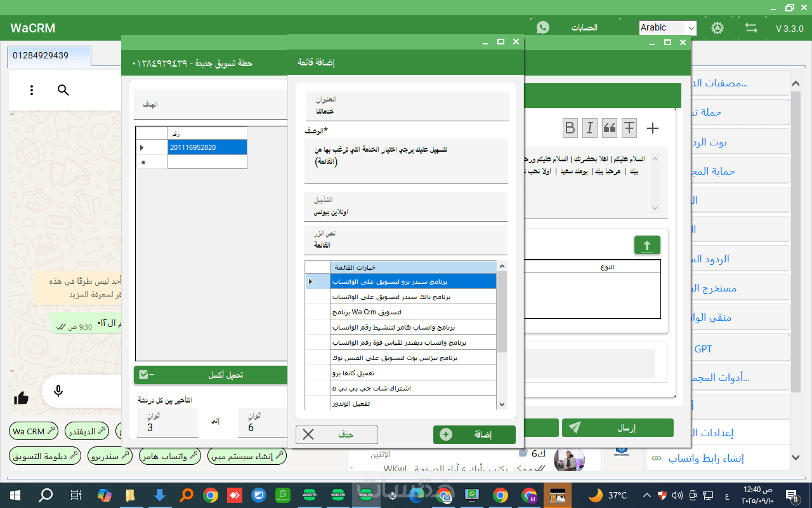
Task: Select option row برنامج بالك سندر لتسويق على الواتساب
Action: (413, 297)
